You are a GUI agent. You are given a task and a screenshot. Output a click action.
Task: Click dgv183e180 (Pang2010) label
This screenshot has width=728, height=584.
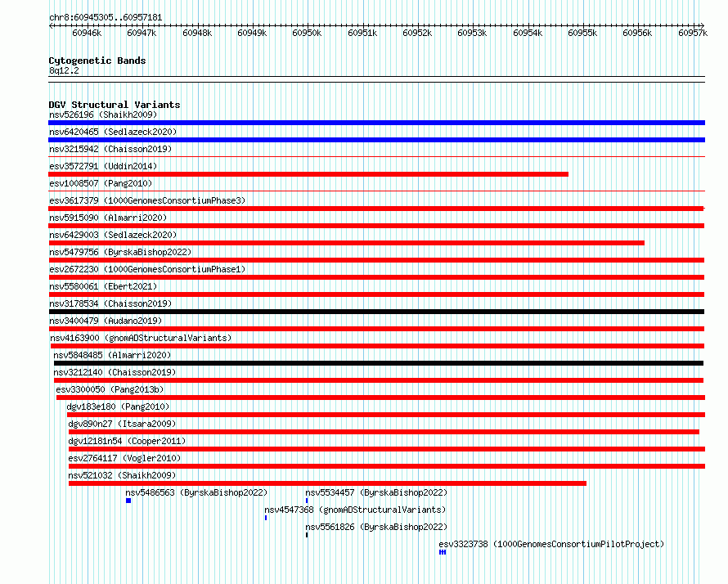tap(118, 407)
